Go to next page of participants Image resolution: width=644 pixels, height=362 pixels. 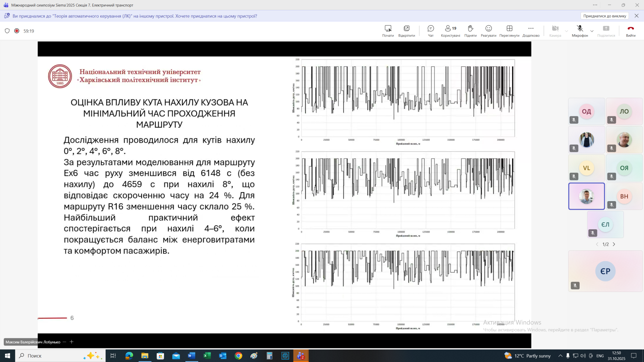click(614, 244)
